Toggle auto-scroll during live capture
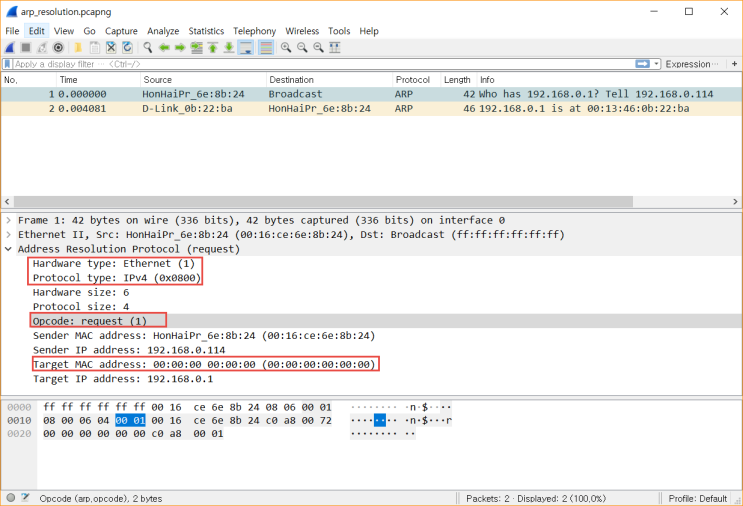 click(x=246, y=47)
